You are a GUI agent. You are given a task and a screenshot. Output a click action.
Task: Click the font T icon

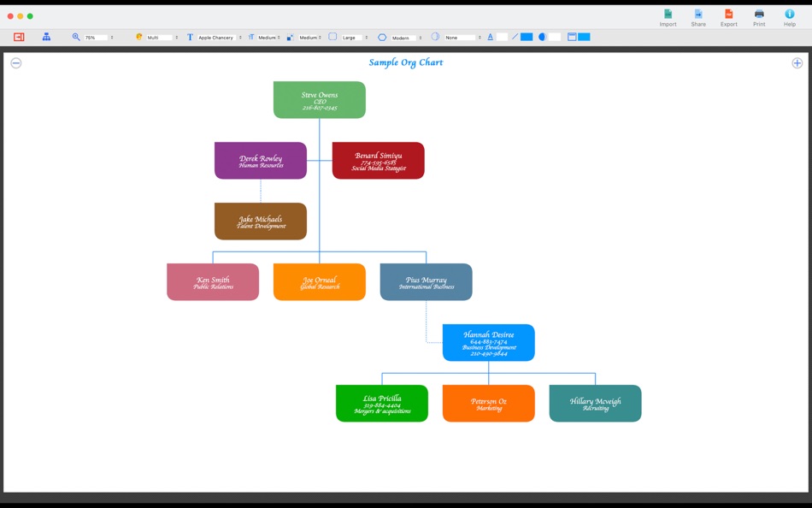(190, 37)
